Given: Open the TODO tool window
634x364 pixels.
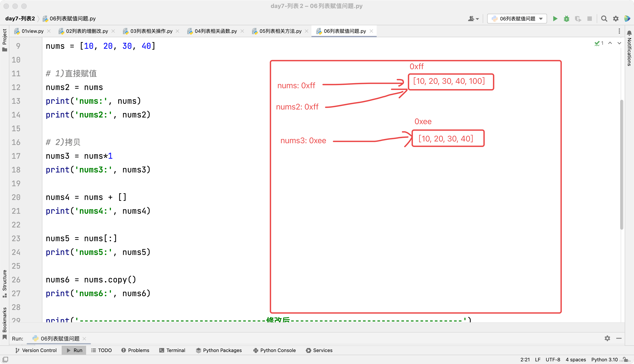Looking at the screenshot, I should point(101,350).
